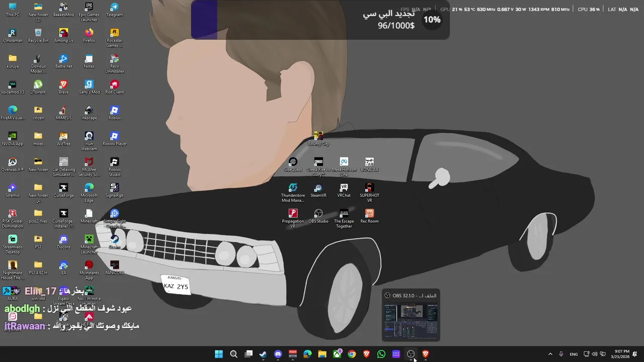Open the pcsx2-files folder

click(38, 216)
